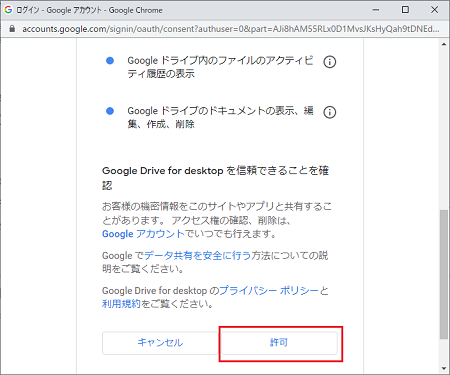Screen dimensions: 450x375
Task: Close the Google login window
Action: 435,10
